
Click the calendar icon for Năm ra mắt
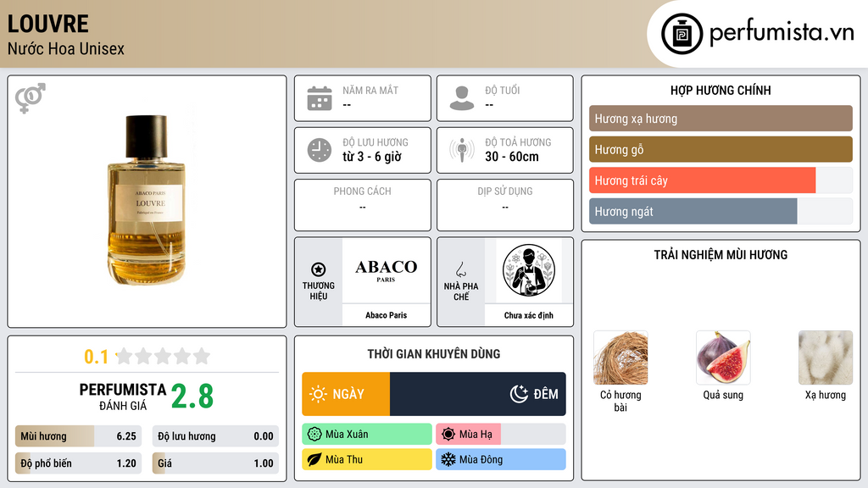(320, 98)
